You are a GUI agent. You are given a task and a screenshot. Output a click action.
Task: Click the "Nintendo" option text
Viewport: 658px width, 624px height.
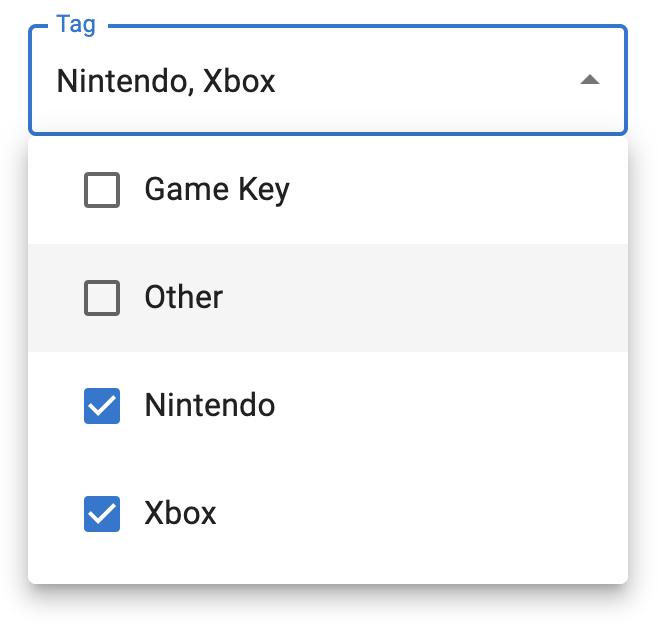click(x=210, y=406)
